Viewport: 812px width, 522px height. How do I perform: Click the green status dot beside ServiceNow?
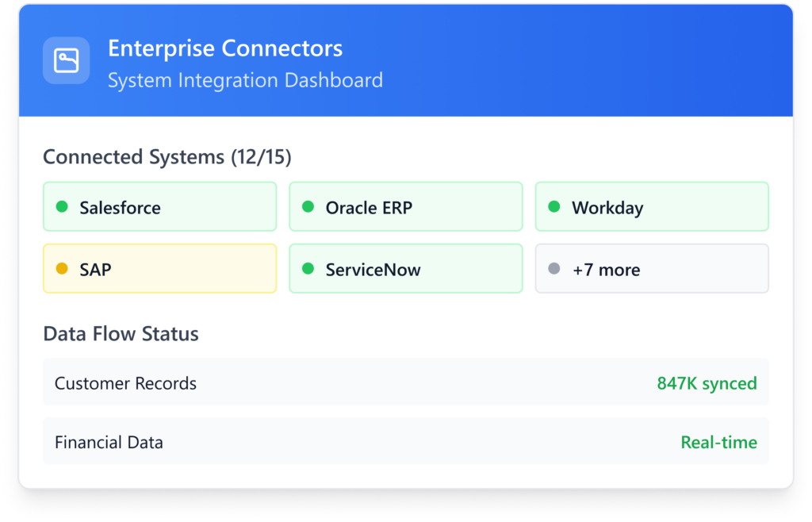tap(308, 268)
